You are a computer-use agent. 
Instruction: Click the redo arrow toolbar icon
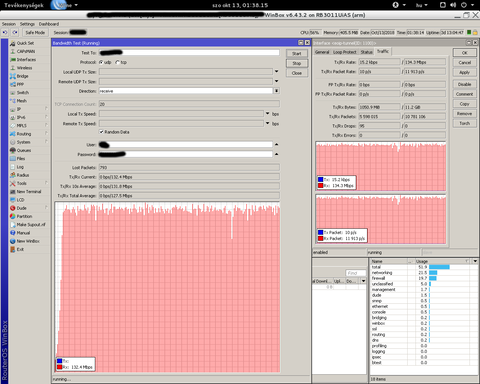[15, 32]
